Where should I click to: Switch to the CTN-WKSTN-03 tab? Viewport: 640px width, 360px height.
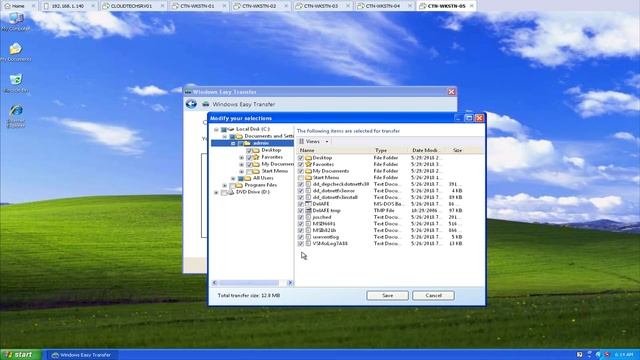pyautogui.click(x=321, y=6)
